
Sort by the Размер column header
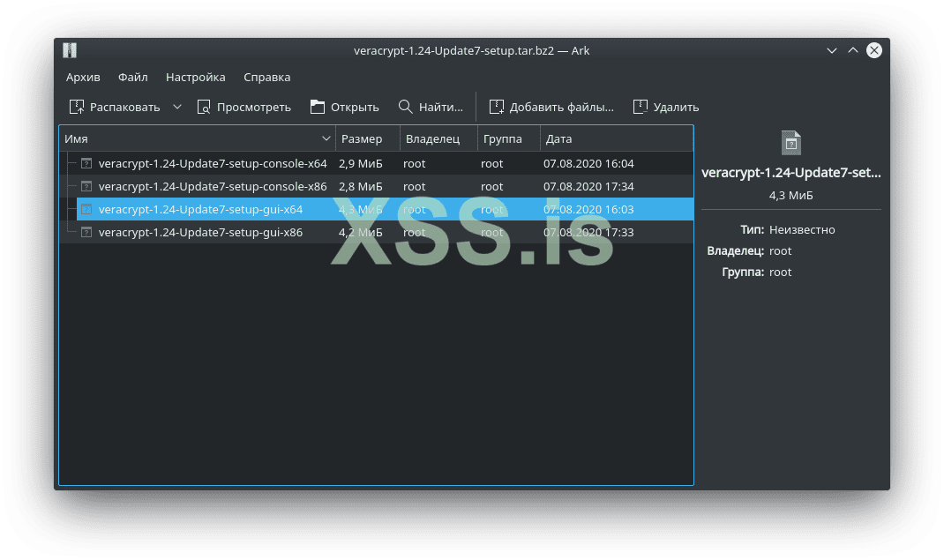367,139
